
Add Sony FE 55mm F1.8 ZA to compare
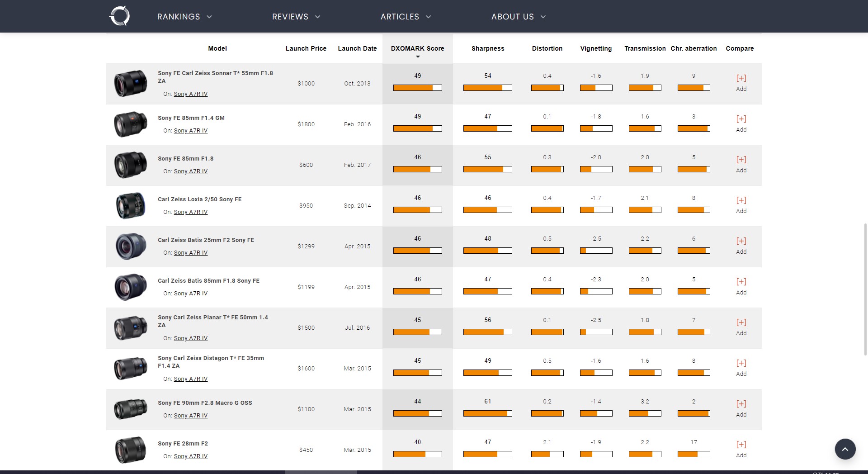(741, 83)
